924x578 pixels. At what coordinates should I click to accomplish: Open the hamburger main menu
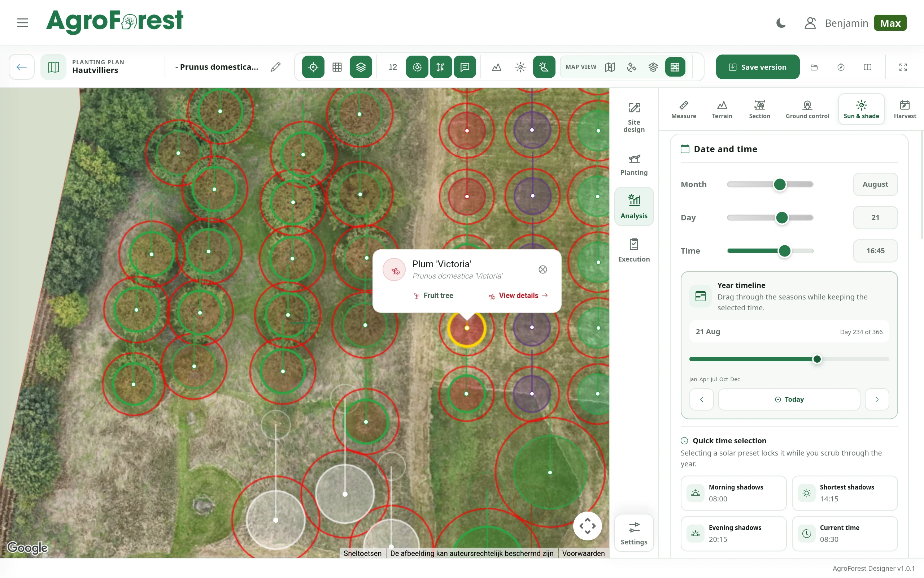22,23
